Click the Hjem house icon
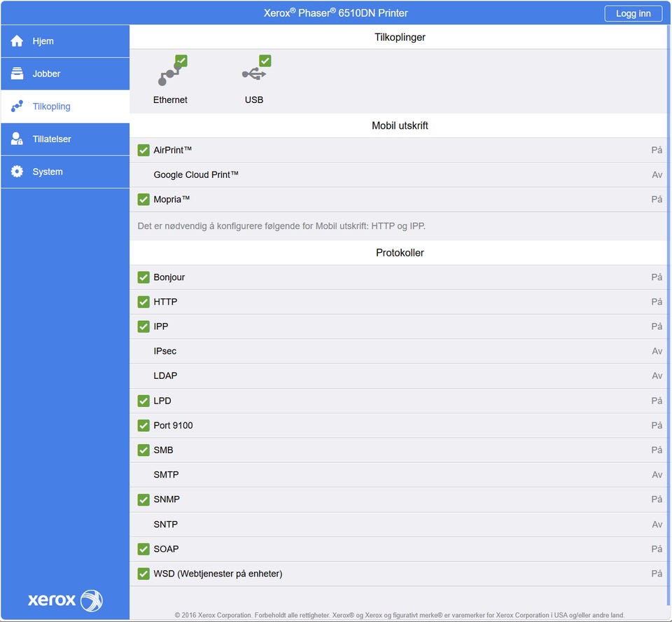The image size is (672, 622). (17, 41)
